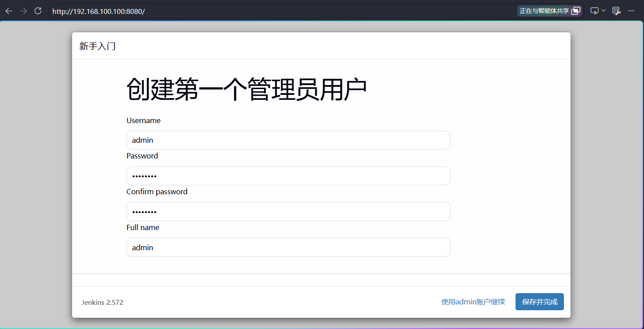
Task: Click the 保存并完成 button
Action: 540,302
